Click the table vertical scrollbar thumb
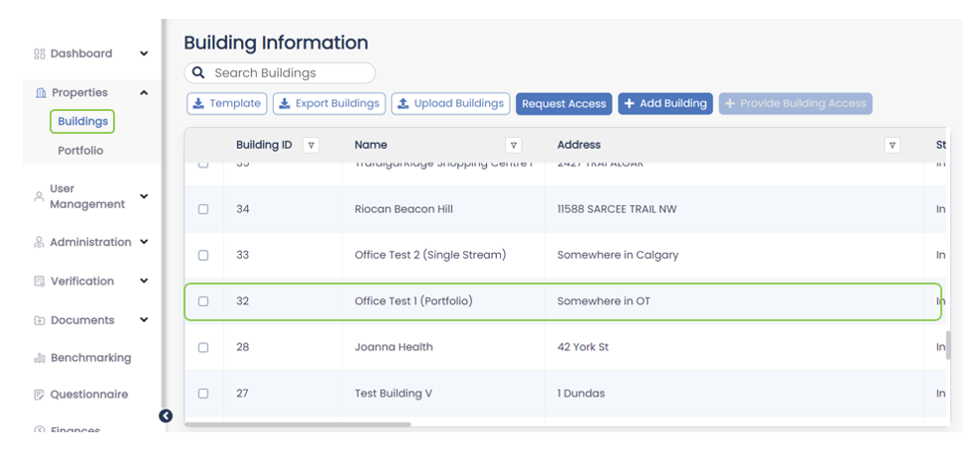980x461 pixels. (x=948, y=345)
